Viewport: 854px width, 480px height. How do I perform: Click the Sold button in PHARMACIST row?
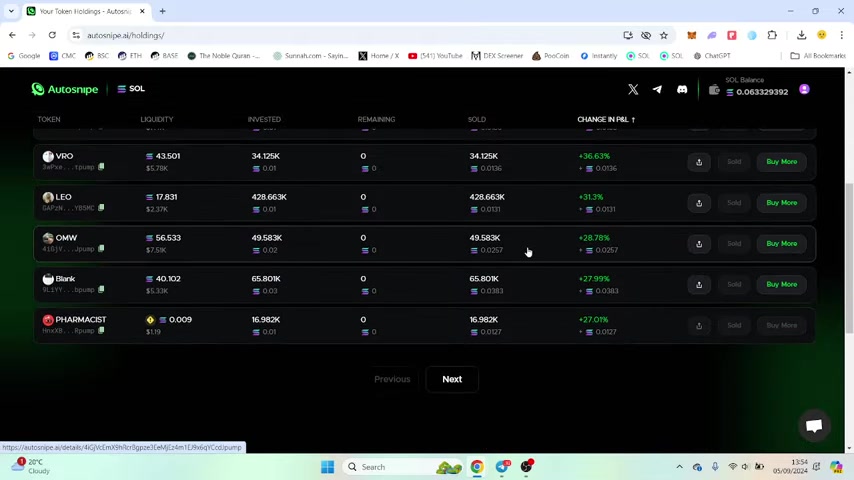click(734, 325)
